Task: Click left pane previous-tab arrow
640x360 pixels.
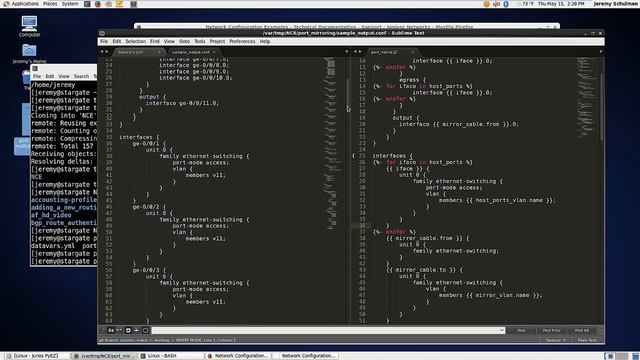Action: pyautogui.click(x=102, y=52)
